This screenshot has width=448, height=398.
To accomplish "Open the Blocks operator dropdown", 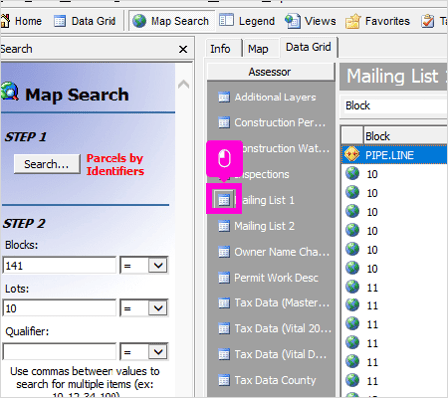I will [158, 266].
